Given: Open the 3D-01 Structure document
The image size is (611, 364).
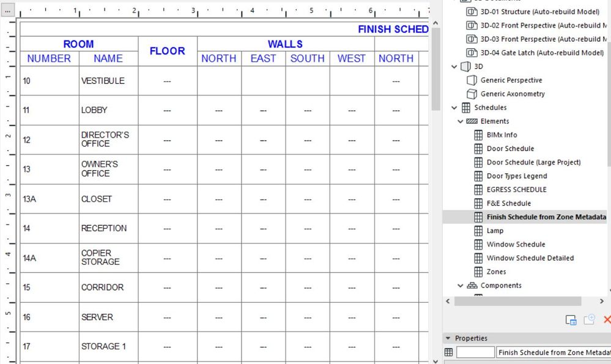Looking at the screenshot, I should pyautogui.click(x=539, y=12).
